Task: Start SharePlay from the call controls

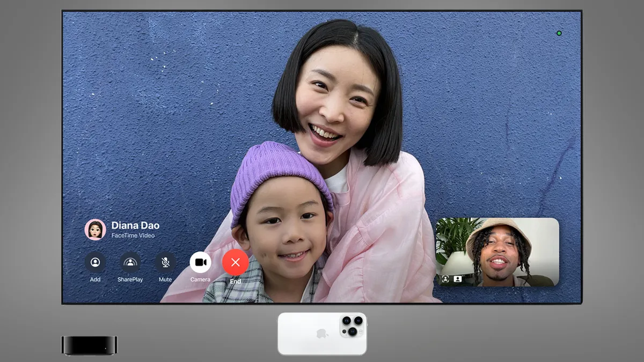Action: (130, 262)
